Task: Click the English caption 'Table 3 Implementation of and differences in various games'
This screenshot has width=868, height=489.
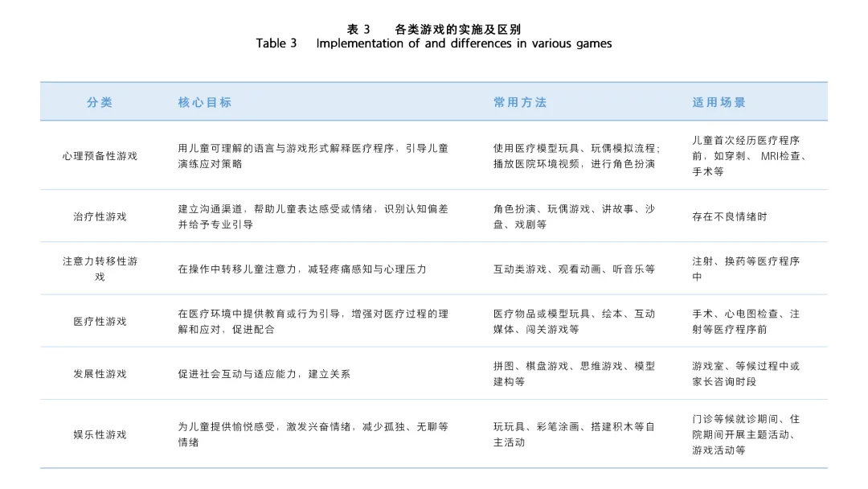Action: [x=433, y=43]
